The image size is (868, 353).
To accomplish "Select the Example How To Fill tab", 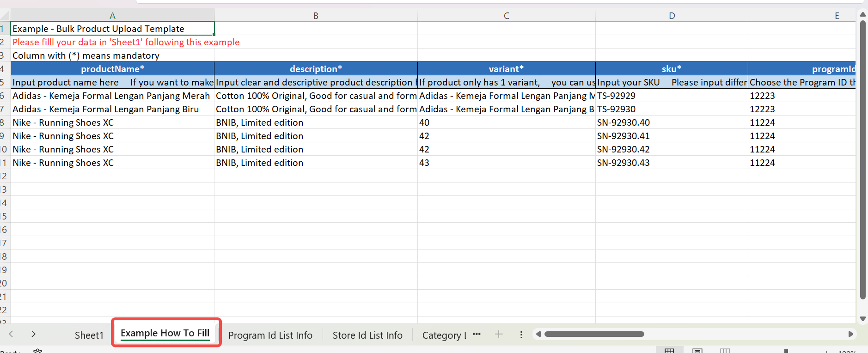I will pyautogui.click(x=165, y=333).
